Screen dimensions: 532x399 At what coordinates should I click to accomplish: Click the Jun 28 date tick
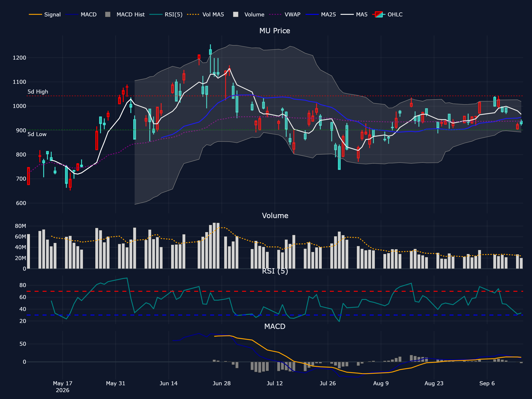(x=222, y=383)
